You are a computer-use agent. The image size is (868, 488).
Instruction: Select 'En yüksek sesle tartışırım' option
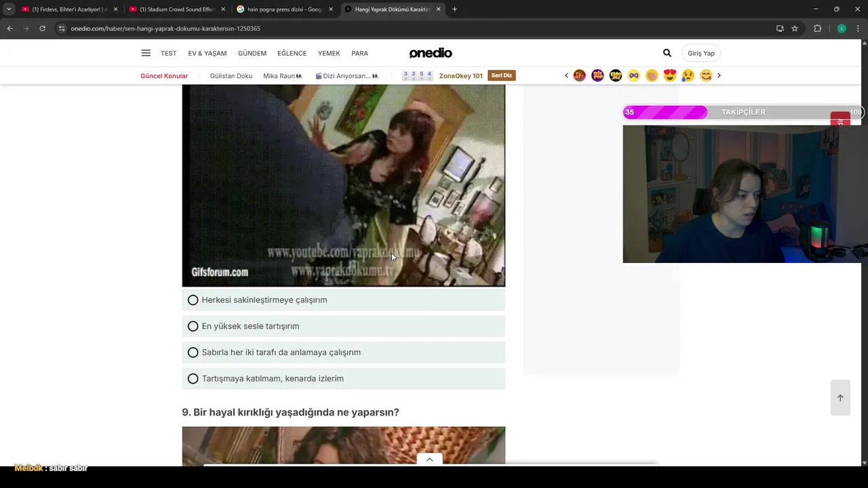click(343, 326)
